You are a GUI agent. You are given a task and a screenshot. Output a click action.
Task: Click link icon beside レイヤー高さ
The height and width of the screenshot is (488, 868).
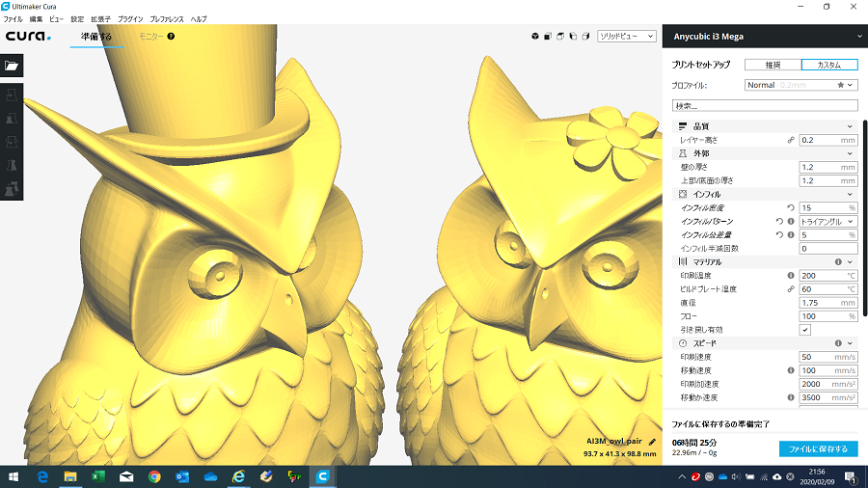pos(791,140)
